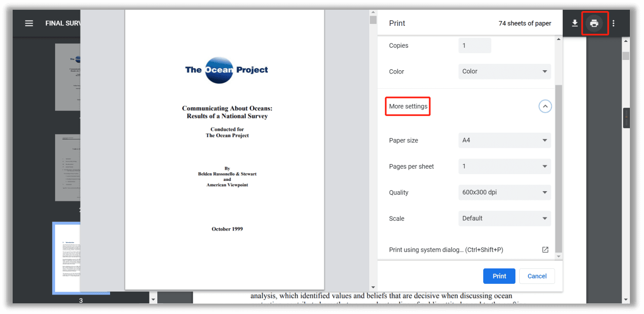Click the page number 3 under the thumbnail
Viewport: 644px width, 314px height.
81,300
